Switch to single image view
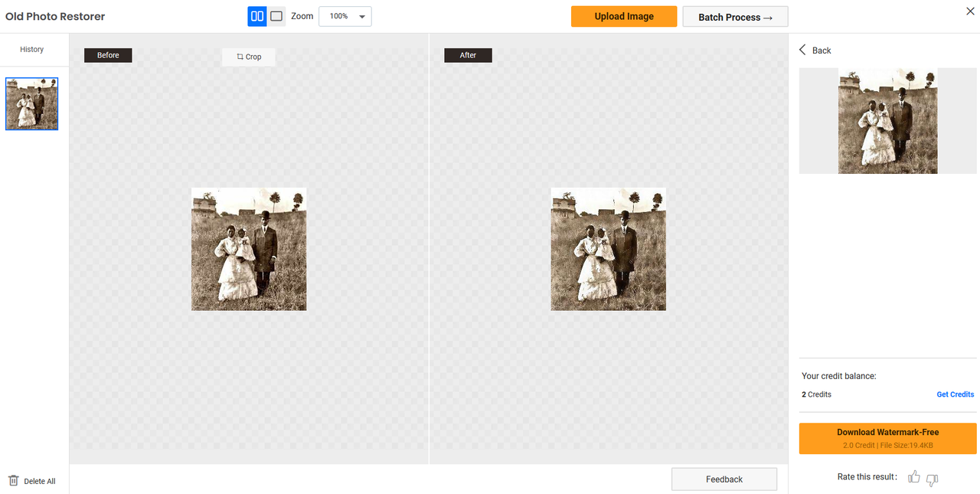 tap(276, 16)
